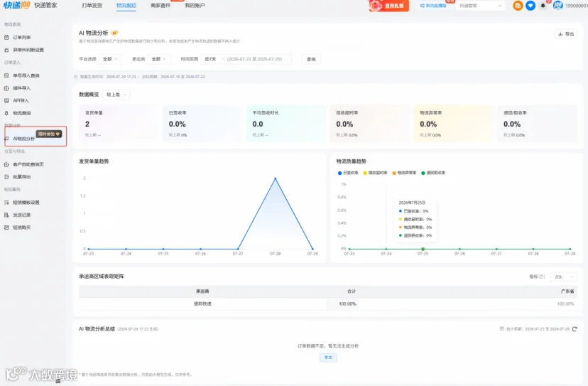Click the orange round icon in header

518,6
